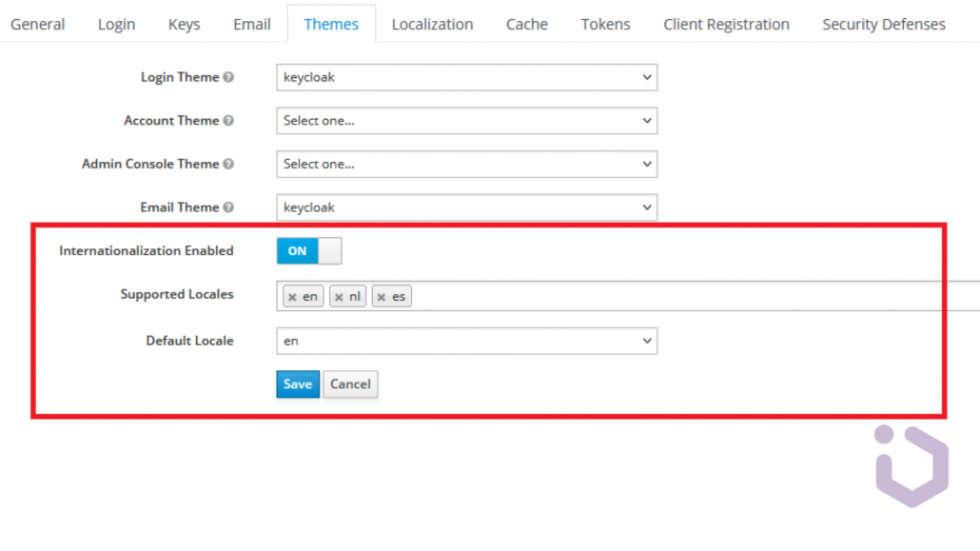Open the Security Defenses tab
Screen dimensions: 980x551
pos(883,24)
